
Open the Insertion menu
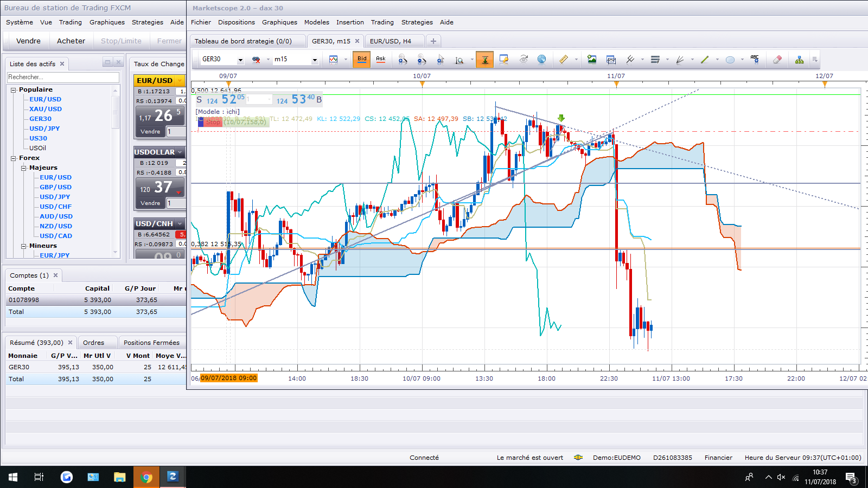(350, 22)
